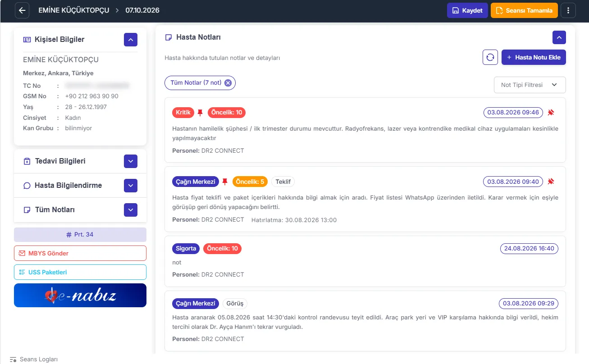The height and width of the screenshot is (364, 589).
Task: Click the Görüş tag on the note
Action: [x=235, y=304]
